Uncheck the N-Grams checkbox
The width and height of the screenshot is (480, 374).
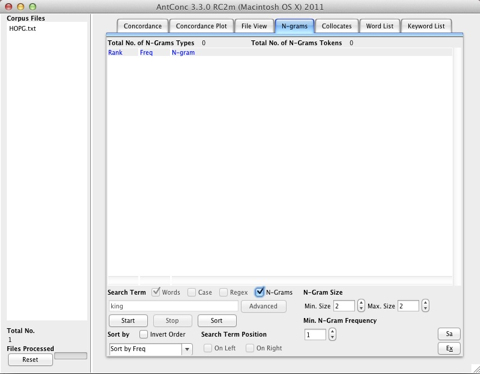coord(259,292)
